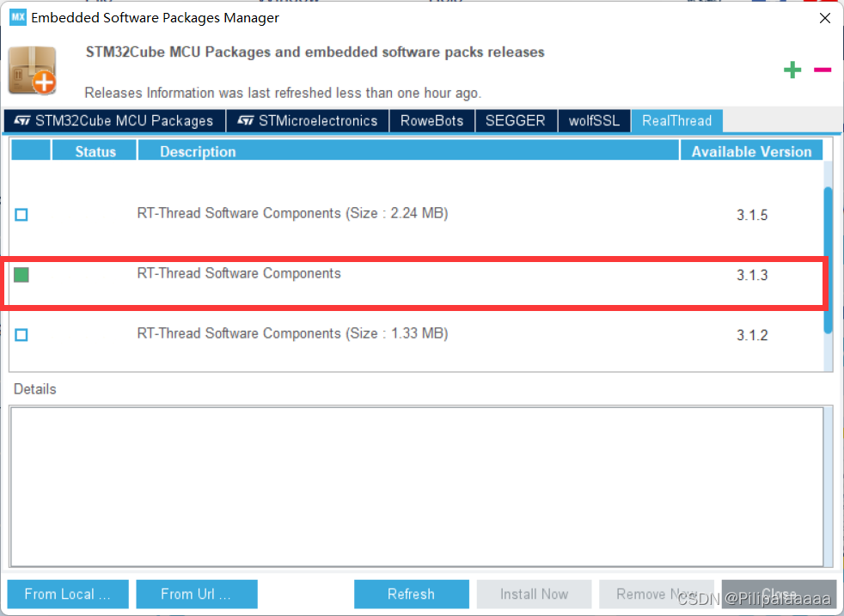Click the From Url ... button

tap(197, 594)
